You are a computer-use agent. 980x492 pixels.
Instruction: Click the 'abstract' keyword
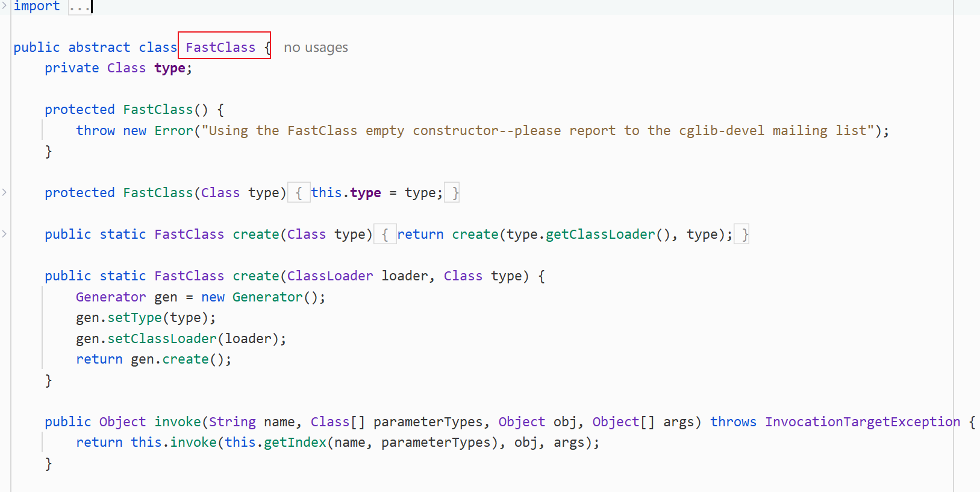[x=99, y=48]
